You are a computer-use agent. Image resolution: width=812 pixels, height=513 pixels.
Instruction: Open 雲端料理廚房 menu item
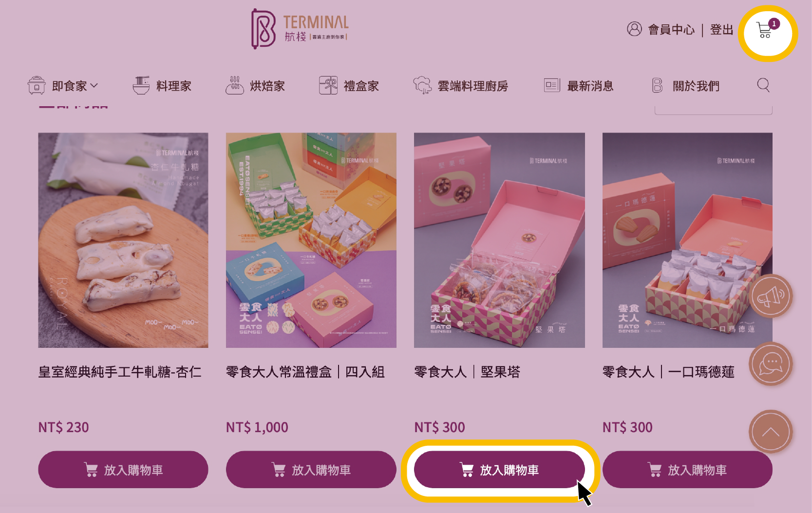coord(460,86)
